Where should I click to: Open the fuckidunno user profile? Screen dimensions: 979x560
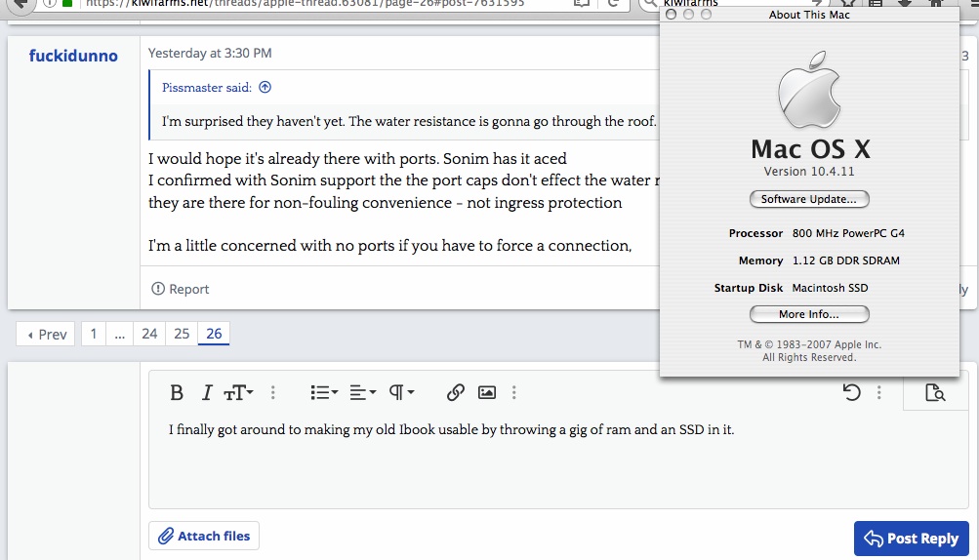tap(73, 56)
